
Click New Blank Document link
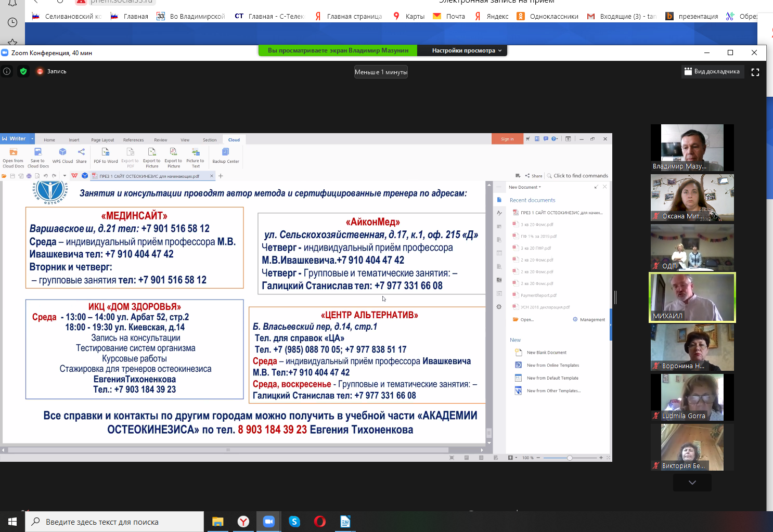[546, 353]
